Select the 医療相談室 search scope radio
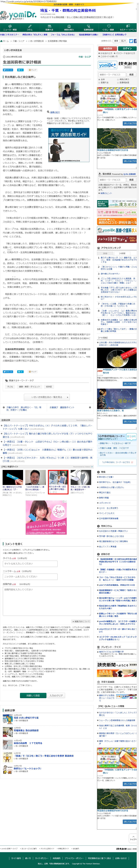The width and height of the screenshot is (139, 868). click(x=118, y=83)
